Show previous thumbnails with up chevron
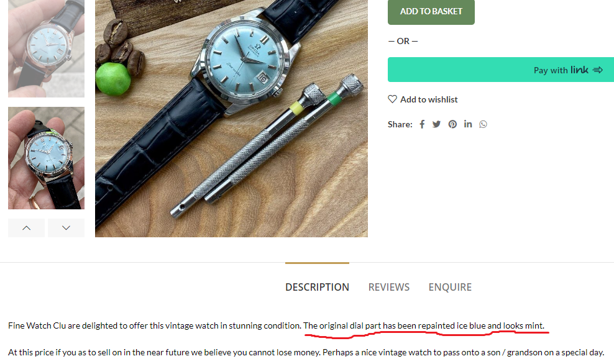 coord(26,228)
